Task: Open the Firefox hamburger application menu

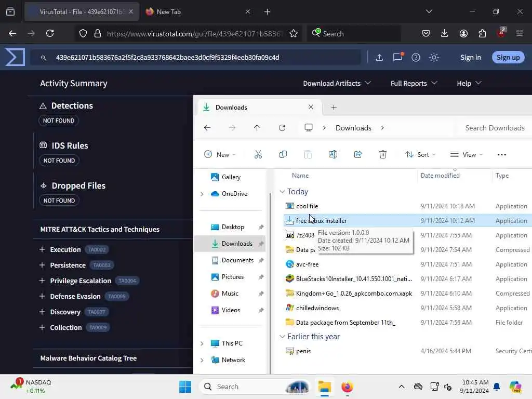Action: tap(520, 33)
